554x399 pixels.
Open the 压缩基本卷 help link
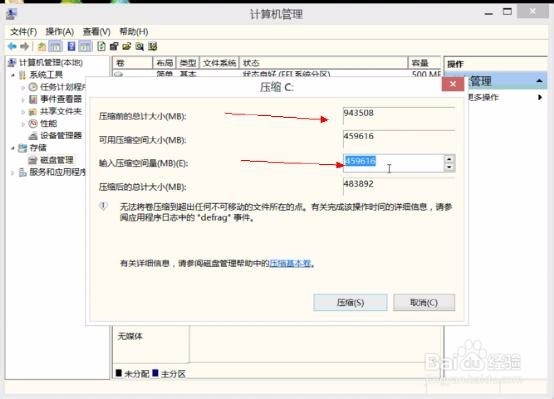coord(290,263)
